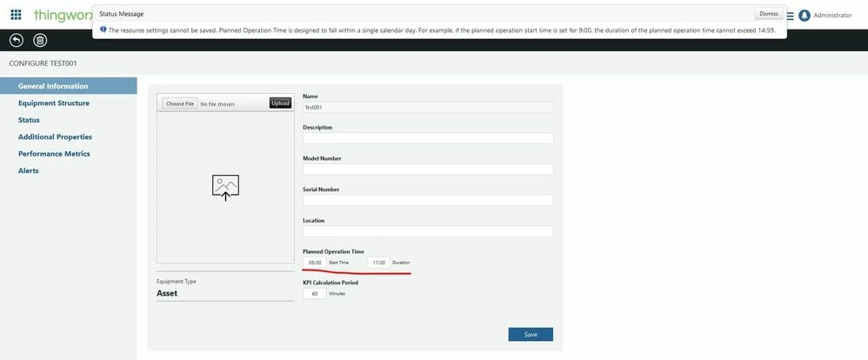
Task: Open Additional Properties section
Action: [x=55, y=137]
